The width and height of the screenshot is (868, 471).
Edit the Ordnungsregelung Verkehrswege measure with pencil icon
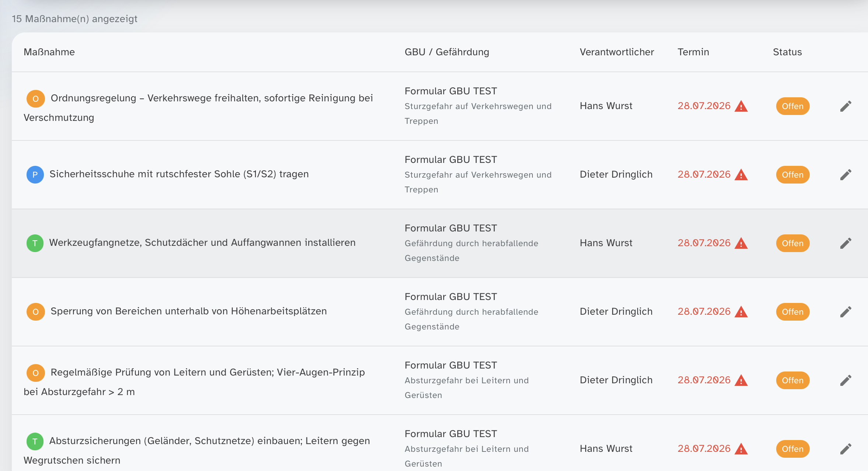846,106
